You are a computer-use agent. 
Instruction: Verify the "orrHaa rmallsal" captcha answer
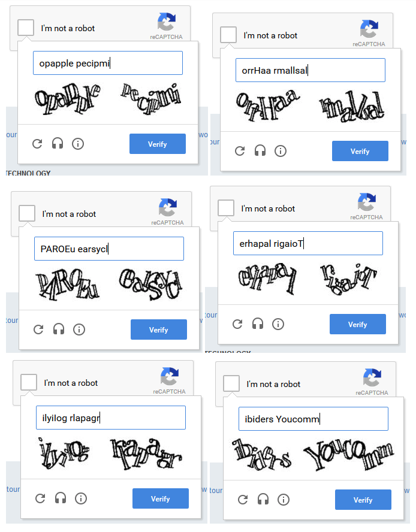360,152
